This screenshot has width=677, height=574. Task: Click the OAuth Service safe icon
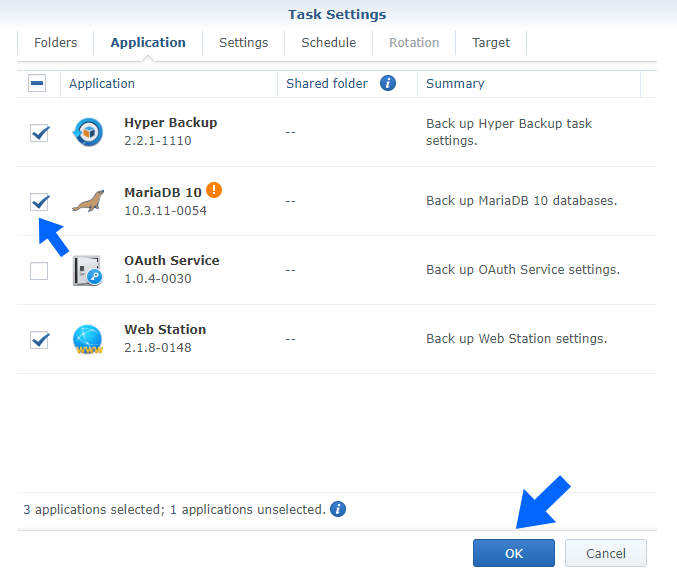click(88, 270)
